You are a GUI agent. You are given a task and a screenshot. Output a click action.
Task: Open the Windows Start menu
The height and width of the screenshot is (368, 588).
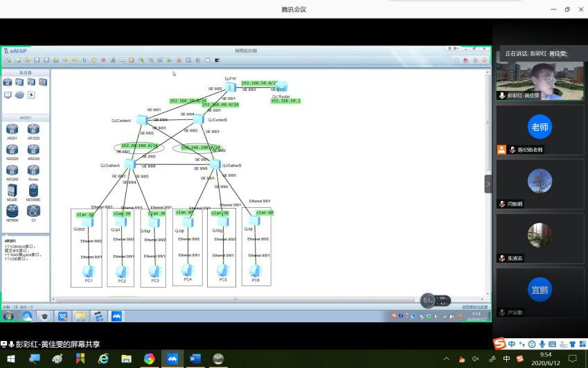coord(10,358)
